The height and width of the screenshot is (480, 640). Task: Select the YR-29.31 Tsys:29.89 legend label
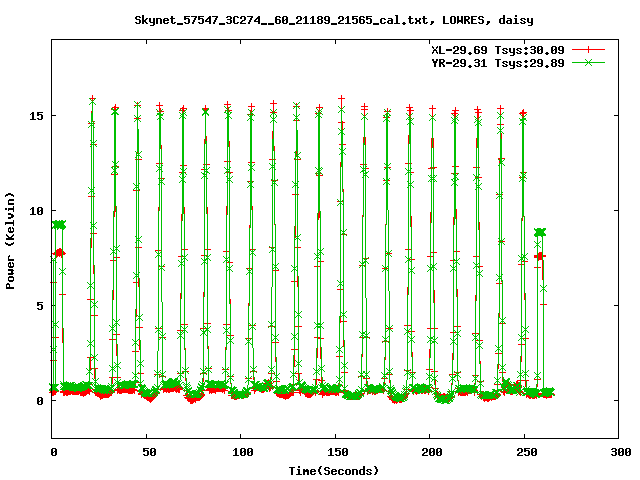pos(498,63)
